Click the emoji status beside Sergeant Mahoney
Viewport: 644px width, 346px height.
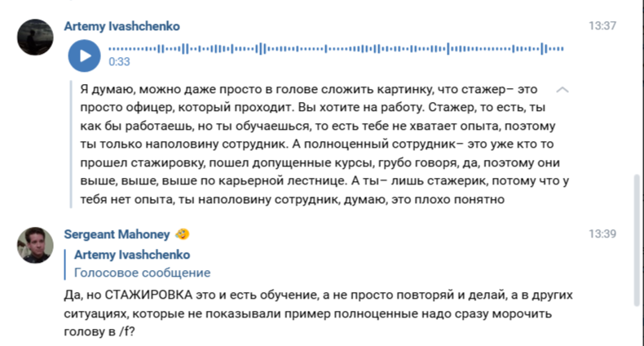coord(183,234)
